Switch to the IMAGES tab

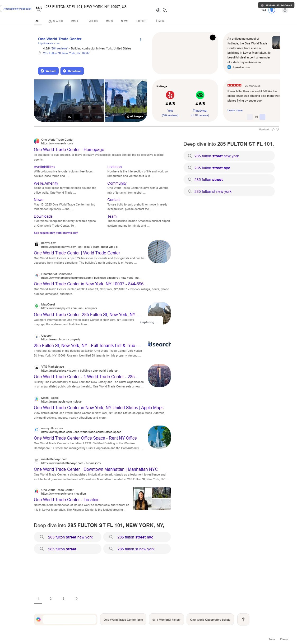pyautogui.click(x=76, y=21)
